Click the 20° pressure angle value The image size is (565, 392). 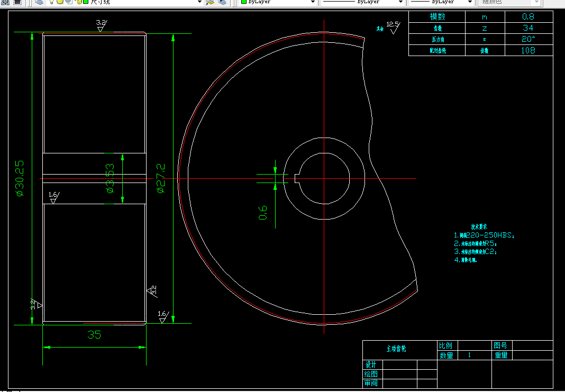click(x=528, y=39)
